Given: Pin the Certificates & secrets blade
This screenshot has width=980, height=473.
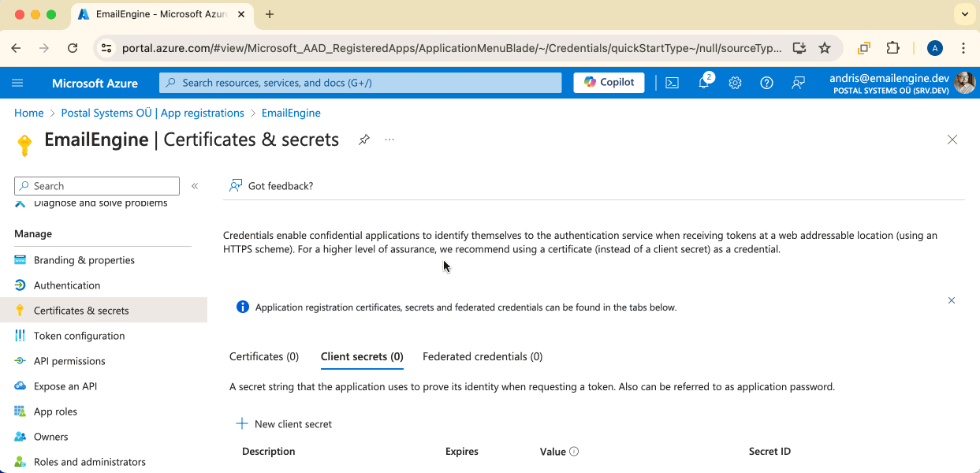Looking at the screenshot, I should click(363, 140).
